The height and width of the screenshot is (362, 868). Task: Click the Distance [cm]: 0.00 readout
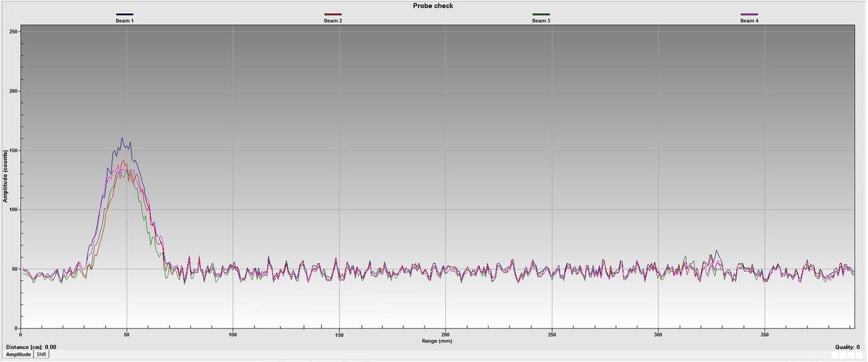point(31,347)
